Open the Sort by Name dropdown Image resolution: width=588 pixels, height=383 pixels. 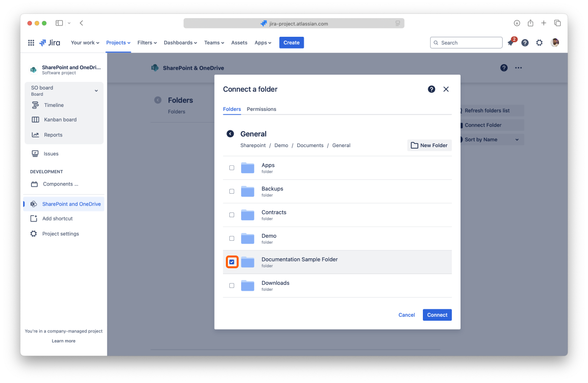tap(490, 140)
